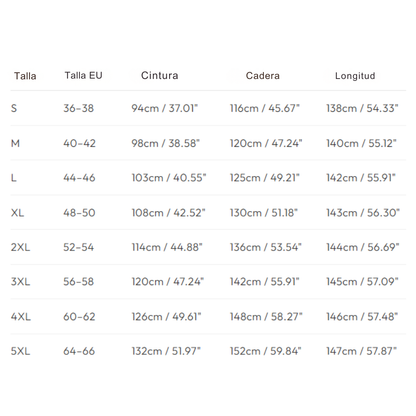Click length value 142cm / 55.91" for L
The image size is (416, 416).
(361, 178)
